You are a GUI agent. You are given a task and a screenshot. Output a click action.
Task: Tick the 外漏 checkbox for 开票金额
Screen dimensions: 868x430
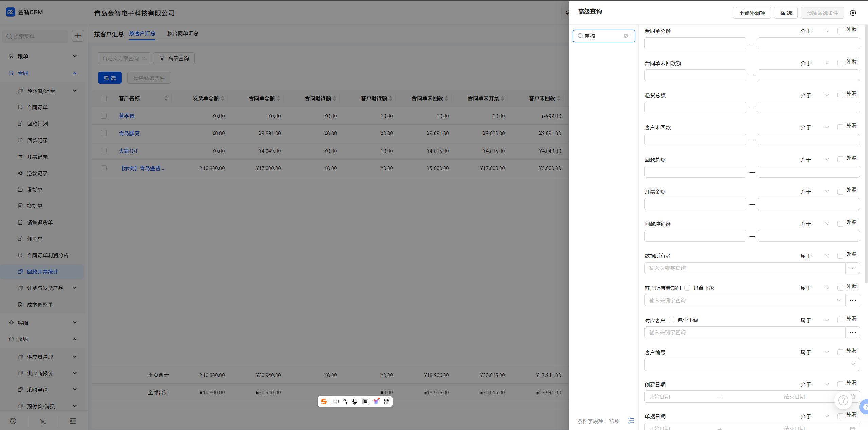[840, 192]
